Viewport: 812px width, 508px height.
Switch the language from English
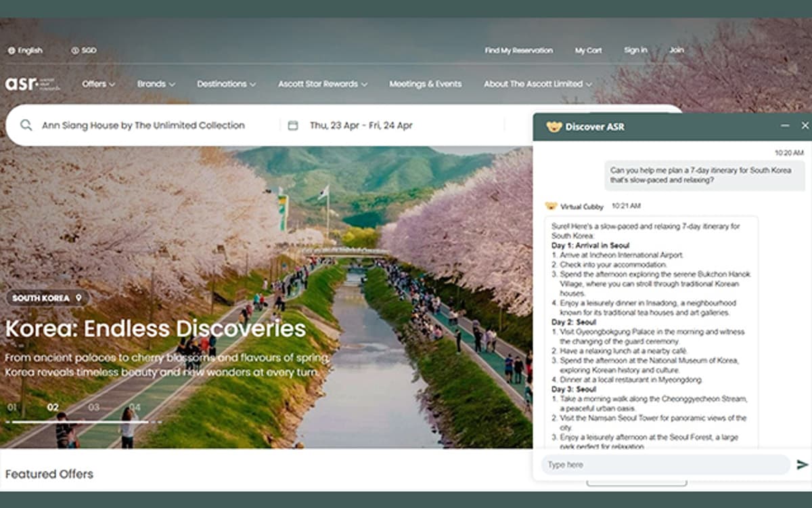(x=32, y=50)
